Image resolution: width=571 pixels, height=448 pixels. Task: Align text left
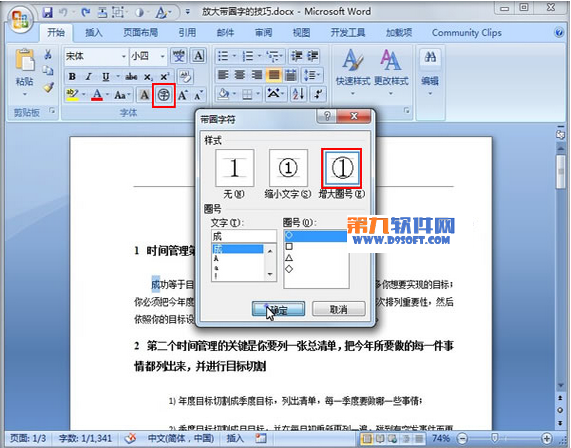[223, 75]
